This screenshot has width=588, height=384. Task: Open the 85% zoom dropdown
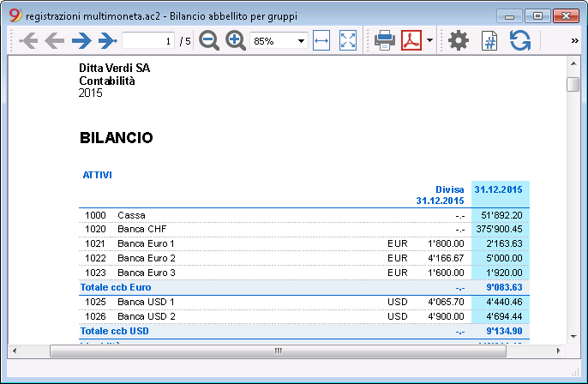click(279, 40)
